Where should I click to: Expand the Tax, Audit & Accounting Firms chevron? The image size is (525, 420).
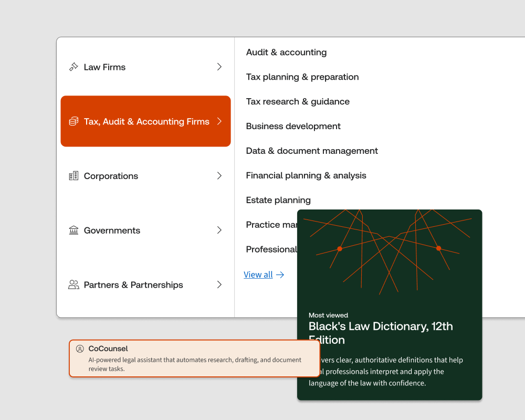point(219,121)
